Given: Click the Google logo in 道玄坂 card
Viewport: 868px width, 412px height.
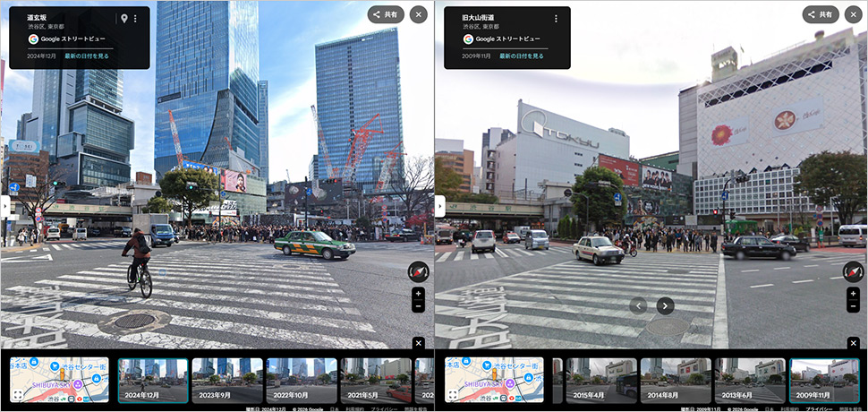Looking at the screenshot, I should tap(33, 39).
